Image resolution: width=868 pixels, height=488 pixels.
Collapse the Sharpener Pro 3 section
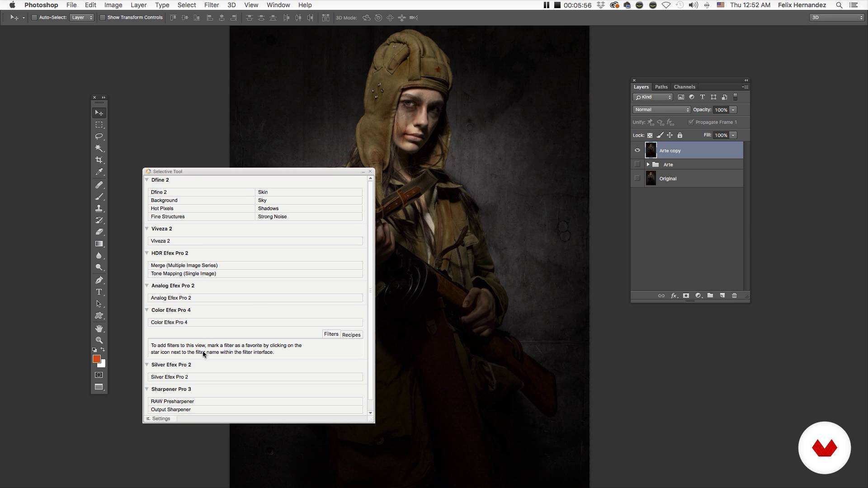coord(147,389)
